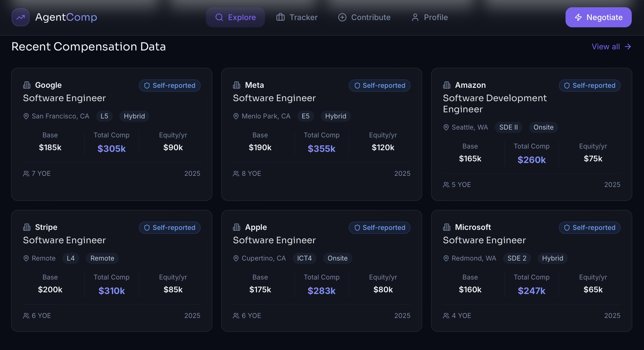The height and width of the screenshot is (350, 644).
Task: Select the Explore tab
Action: [235, 17]
